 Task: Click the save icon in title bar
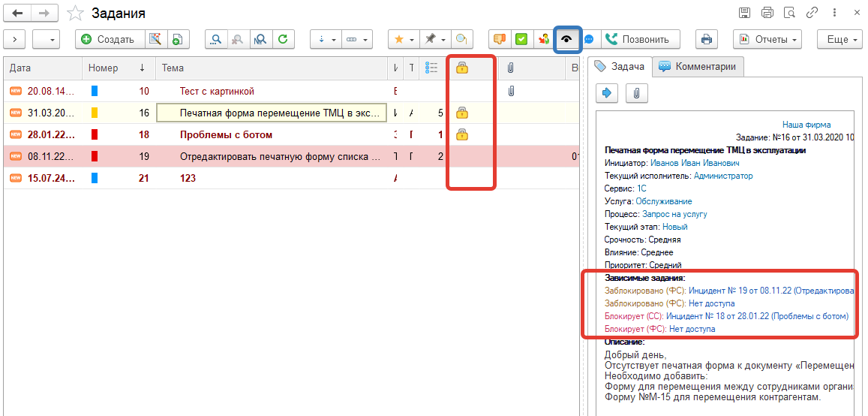[744, 13]
